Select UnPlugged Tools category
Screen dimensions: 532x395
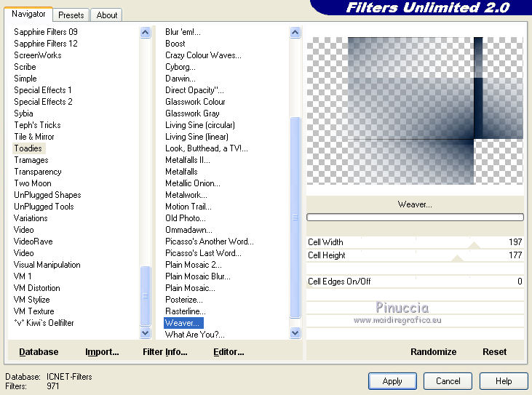[x=44, y=207]
